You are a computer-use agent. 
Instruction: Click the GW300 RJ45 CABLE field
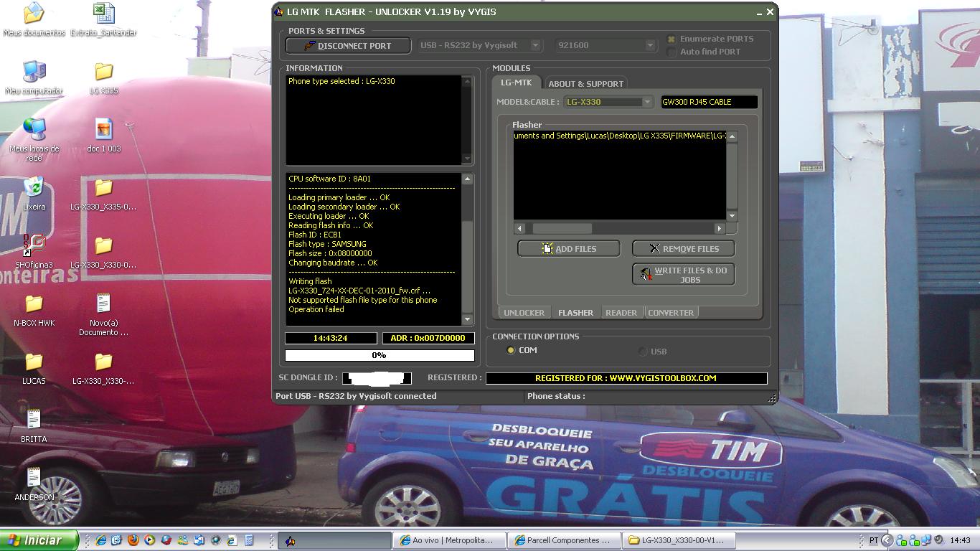709,102
